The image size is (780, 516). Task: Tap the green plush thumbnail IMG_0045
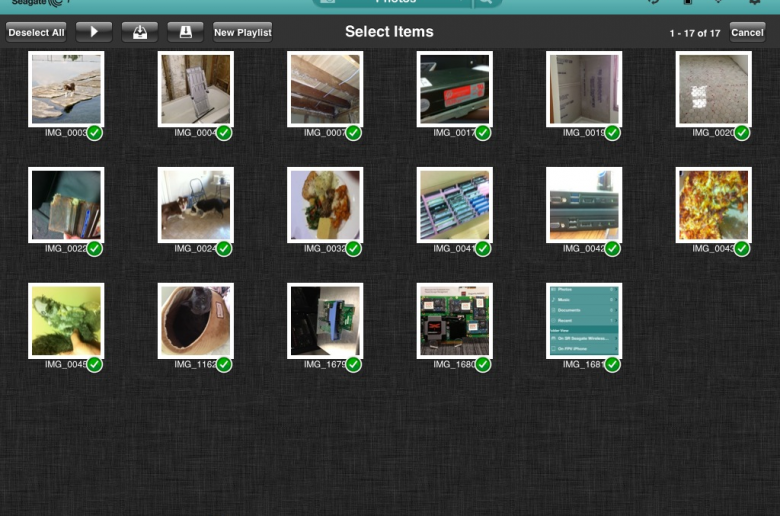pyautogui.click(x=66, y=321)
